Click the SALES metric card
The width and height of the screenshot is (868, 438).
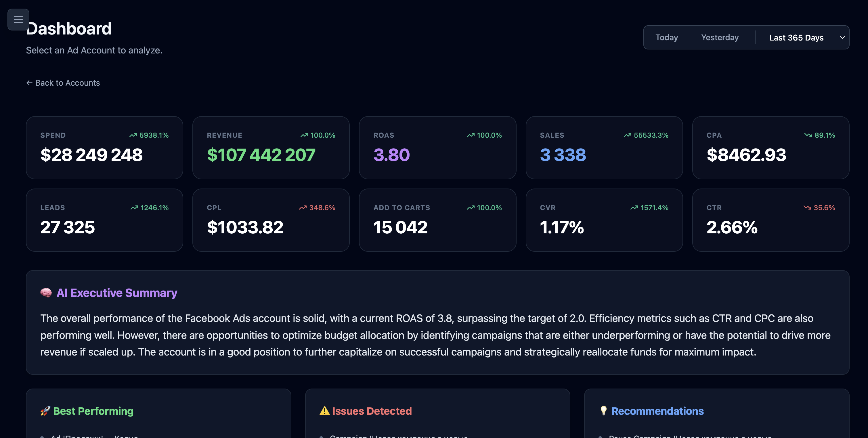604,147
